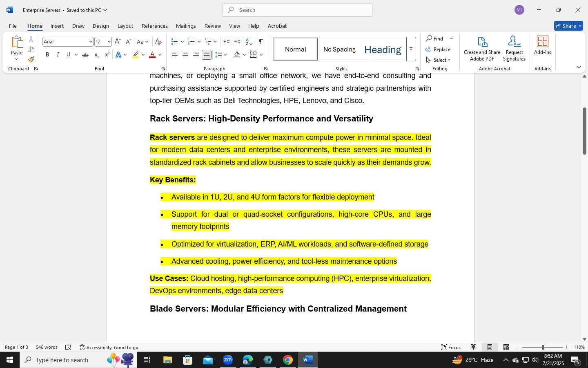Open spelling and proofing status icon
This screenshot has height=368, width=588.
(68, 347)
